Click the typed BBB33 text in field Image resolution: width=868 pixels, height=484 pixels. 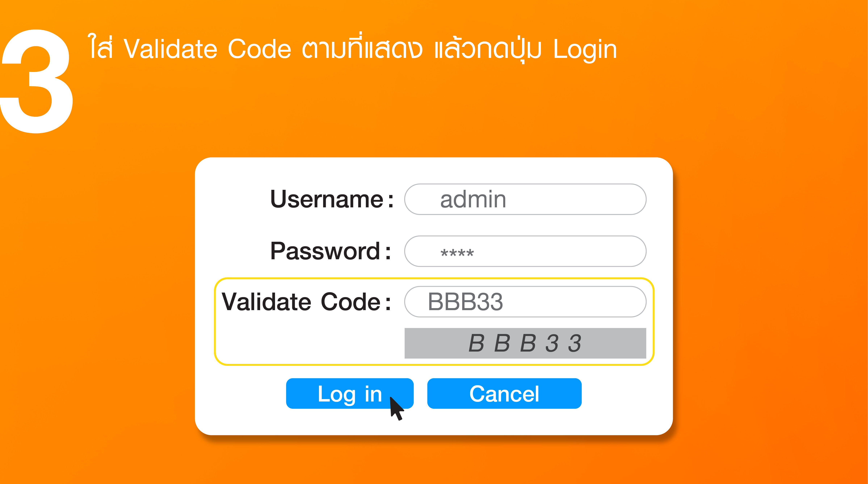pyautogui.click(x=465, y=302)
